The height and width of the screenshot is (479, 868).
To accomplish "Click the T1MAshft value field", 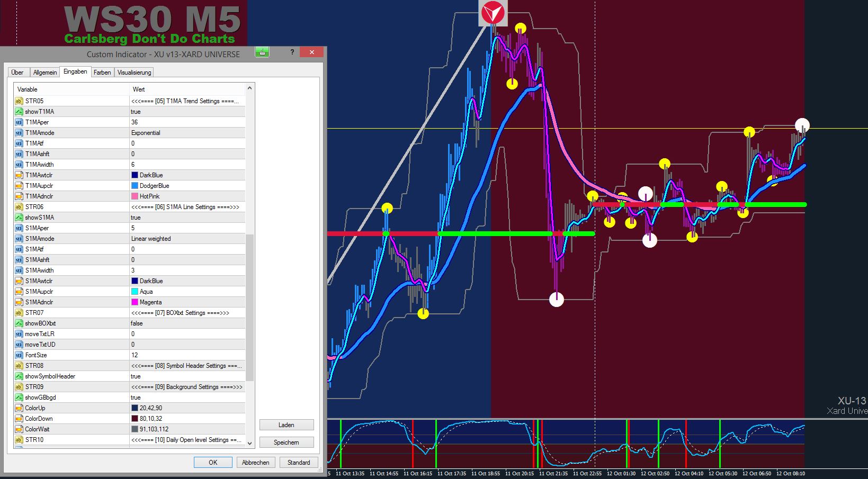I will [x=187, y=154].
